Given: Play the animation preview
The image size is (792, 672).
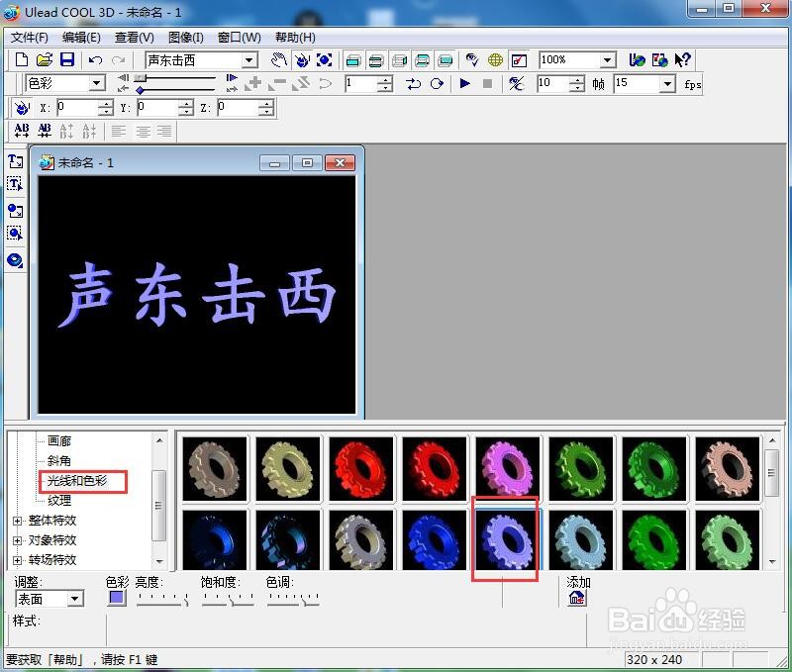Looking at the screenshot, I should tap(465, 83).
